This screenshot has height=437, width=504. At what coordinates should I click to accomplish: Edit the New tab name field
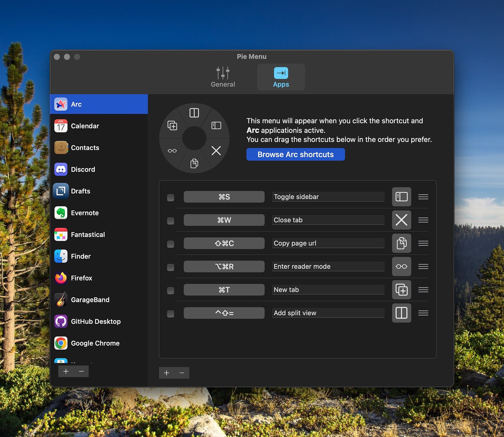[x=328, y=290]
